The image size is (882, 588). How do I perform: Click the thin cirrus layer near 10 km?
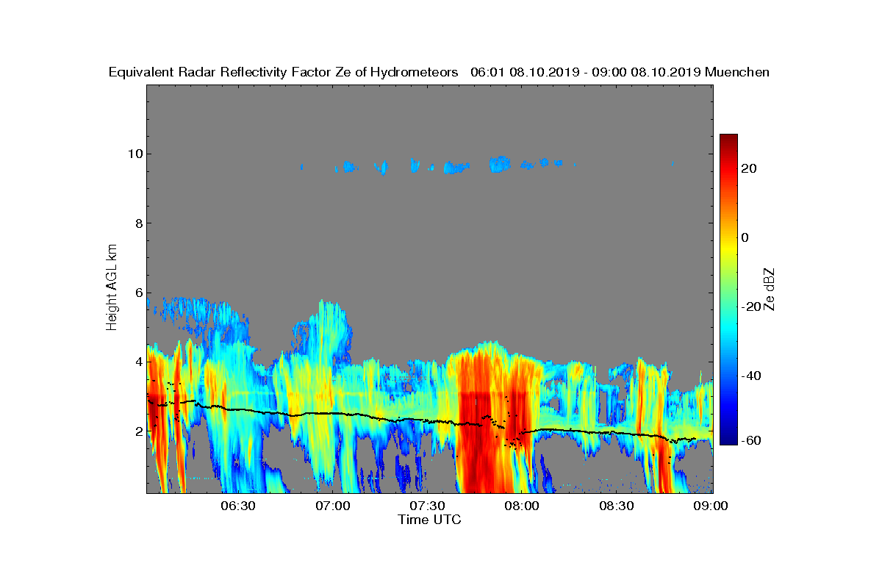coord(437,165)
